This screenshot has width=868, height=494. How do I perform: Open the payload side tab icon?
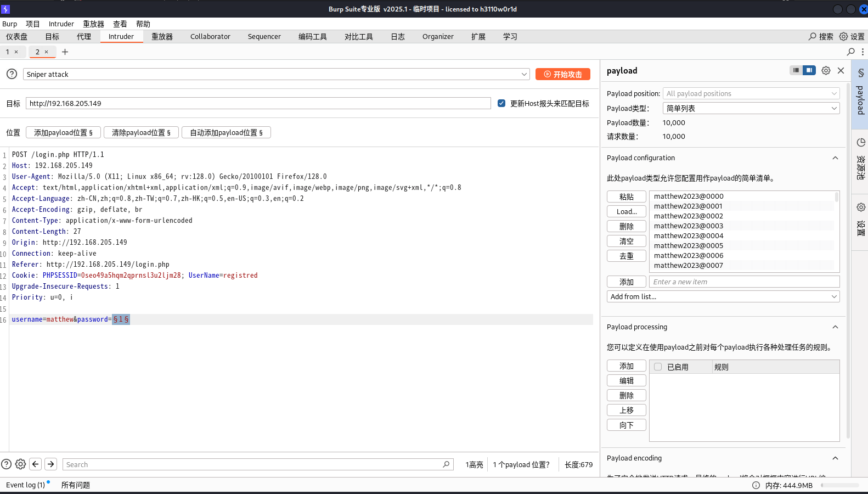pyautogui.click(x=860, y=73)
